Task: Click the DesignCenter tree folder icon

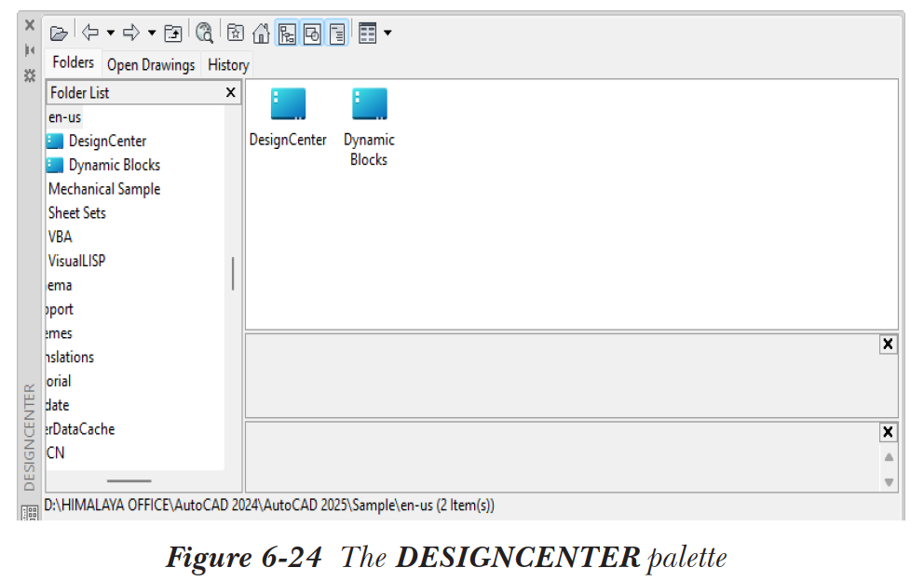Action: click(x=55, y=141)
